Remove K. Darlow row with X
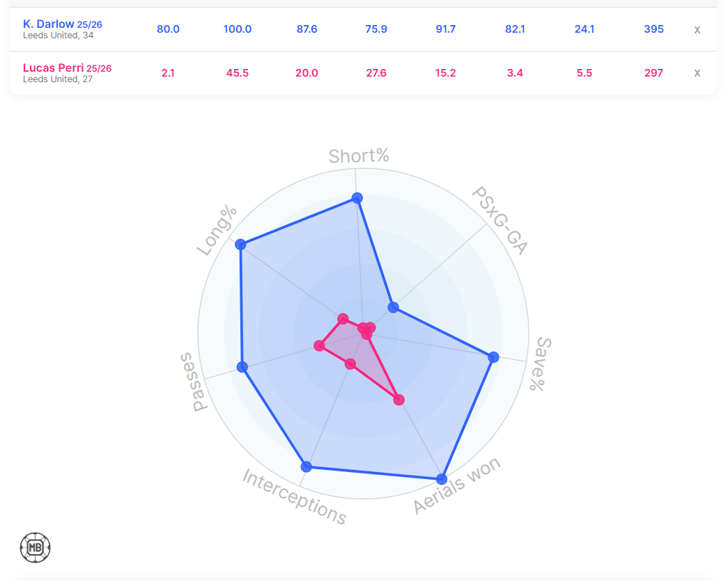The image size is (728, 580). (697, 29)
